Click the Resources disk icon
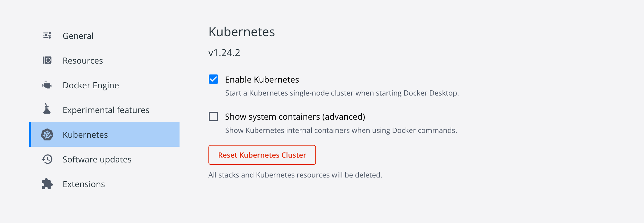 (x=47, y=60)
